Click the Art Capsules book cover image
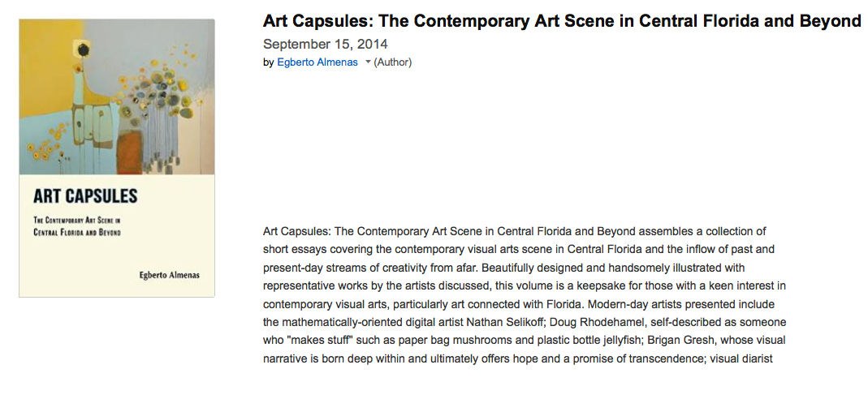Screen dimensions: 868x412 point(117,158)
